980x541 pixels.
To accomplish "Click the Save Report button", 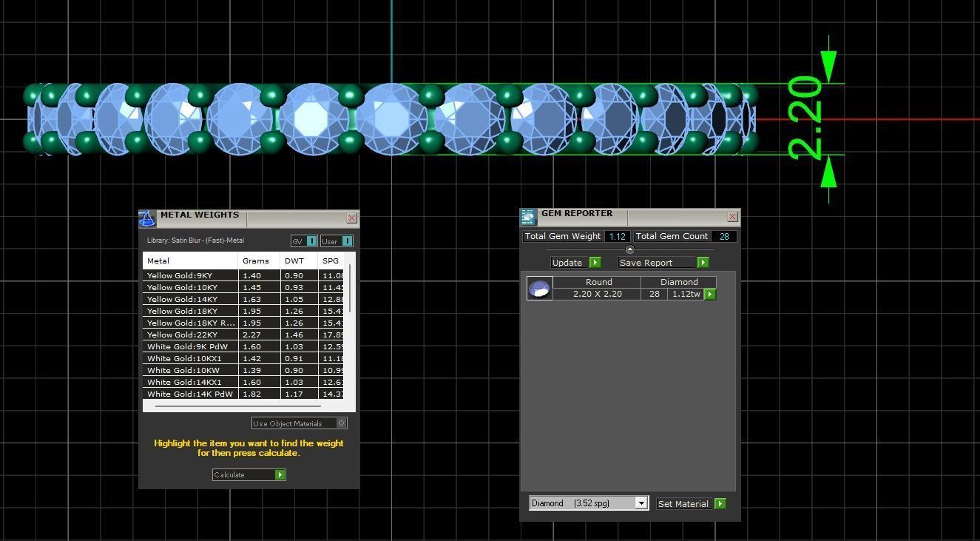I will pyautogui.click(x=663, y=263).
